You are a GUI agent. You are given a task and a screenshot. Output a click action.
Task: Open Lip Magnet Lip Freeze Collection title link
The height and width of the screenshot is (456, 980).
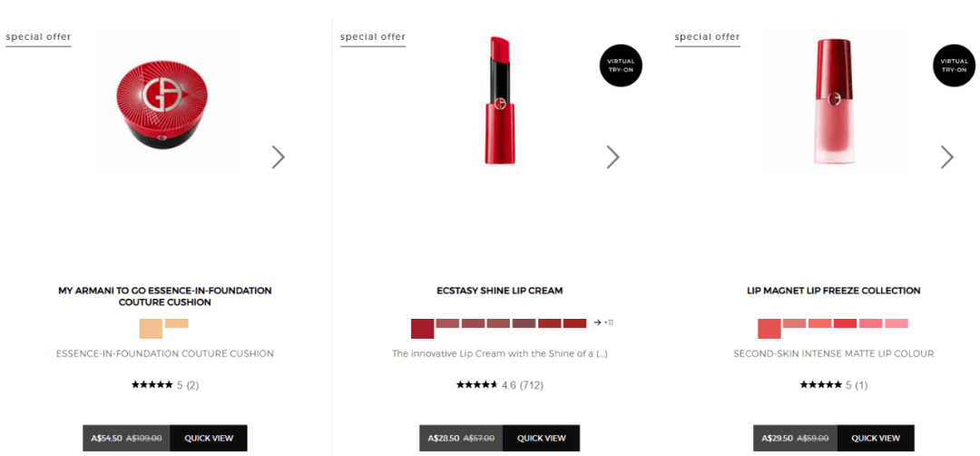(834, 291)
